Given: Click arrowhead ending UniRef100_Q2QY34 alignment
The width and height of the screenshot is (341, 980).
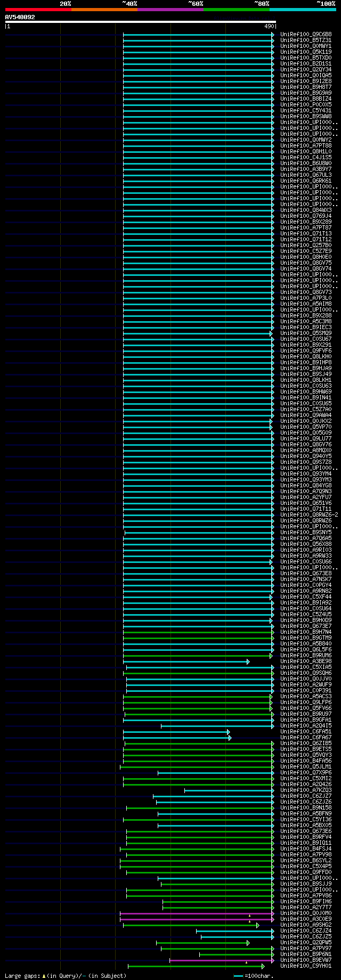Looking at the screenshot, I should (273, 70).
